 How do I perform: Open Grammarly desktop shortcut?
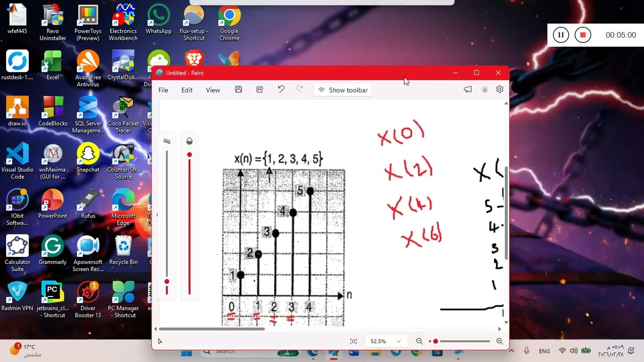point(53,250)
